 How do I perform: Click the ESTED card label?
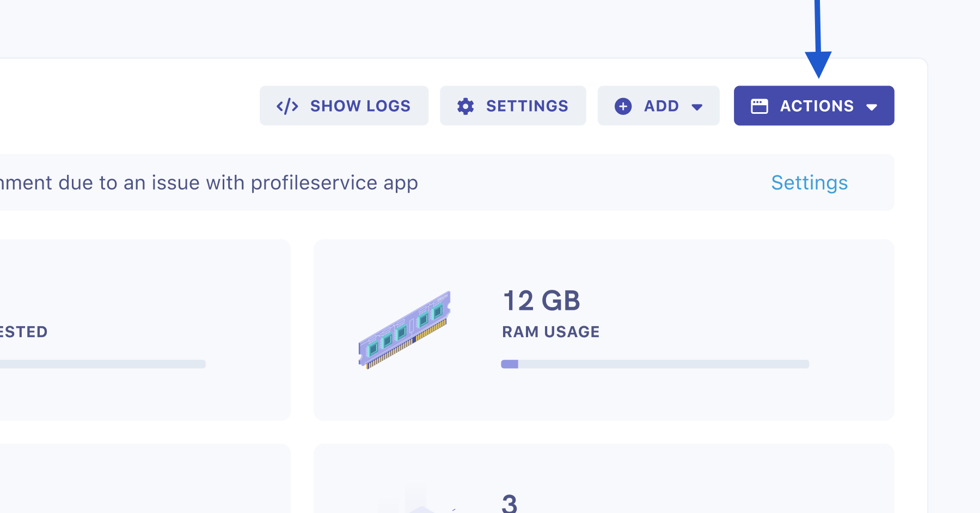(24, 332)
